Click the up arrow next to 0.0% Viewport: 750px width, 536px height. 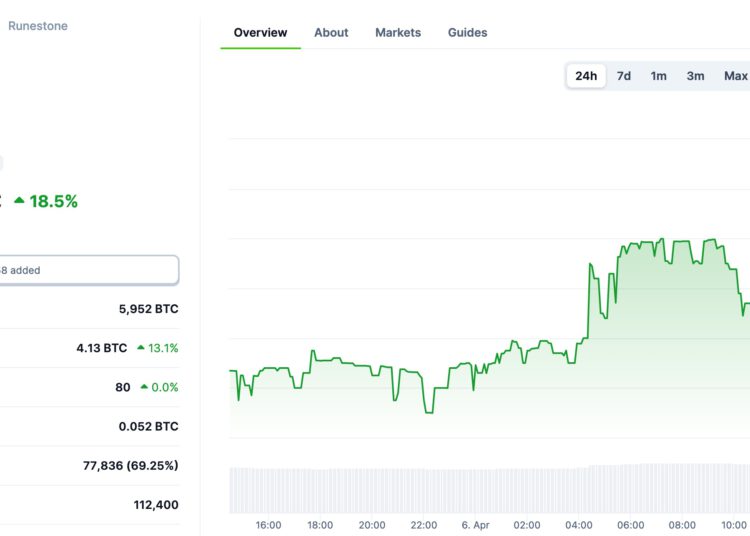[x=144, y=388]
